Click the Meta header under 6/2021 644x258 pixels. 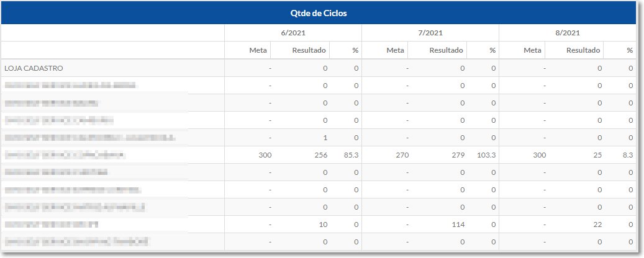[258, 50]
